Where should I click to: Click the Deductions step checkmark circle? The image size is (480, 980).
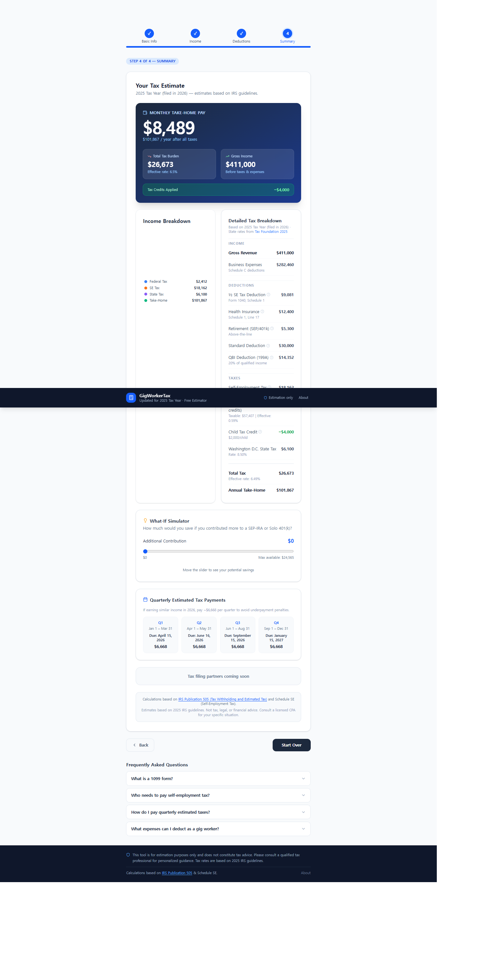[241, 33]
